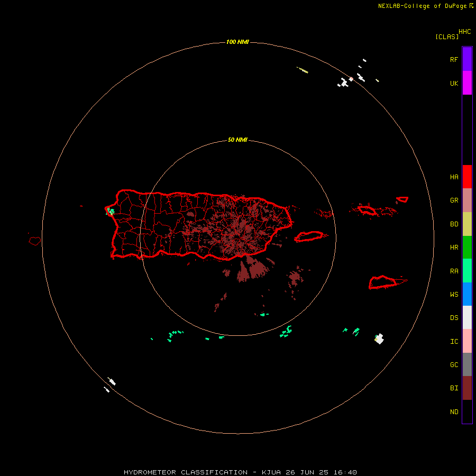Select the GC gray legend swatch
This screenshot has height=476, width=476.
point(467,364)
